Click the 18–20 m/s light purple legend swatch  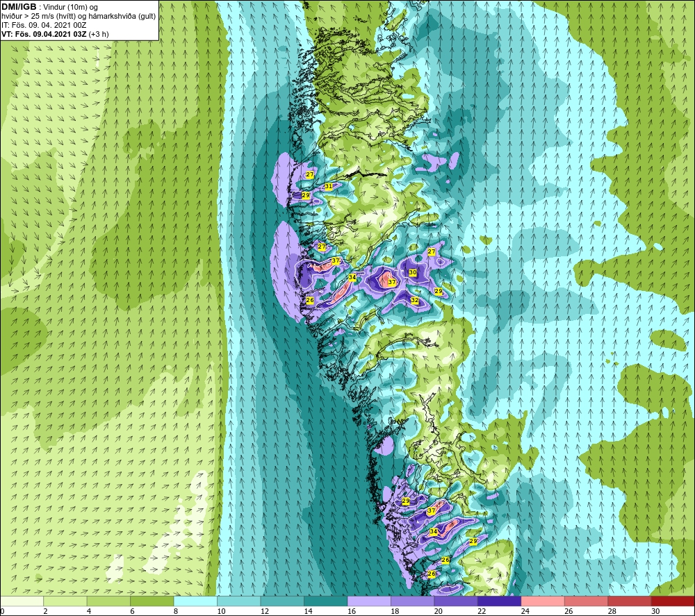(413, 601)
